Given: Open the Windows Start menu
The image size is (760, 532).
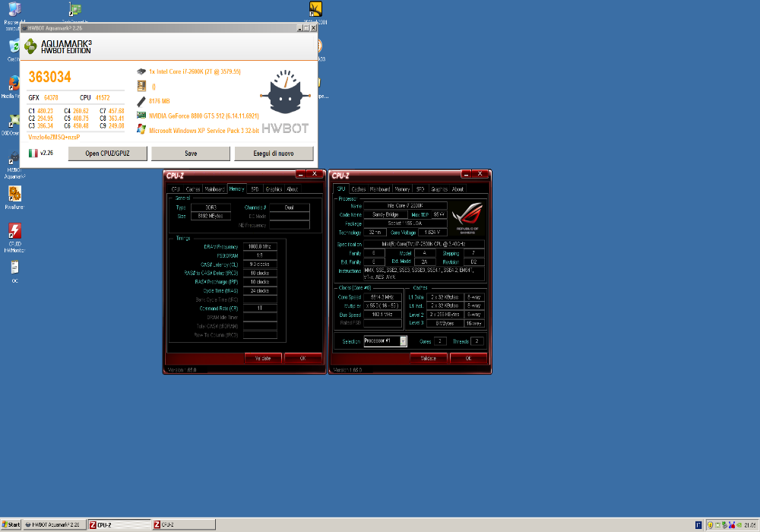Looking at the screenshot, I should (11, 524).
